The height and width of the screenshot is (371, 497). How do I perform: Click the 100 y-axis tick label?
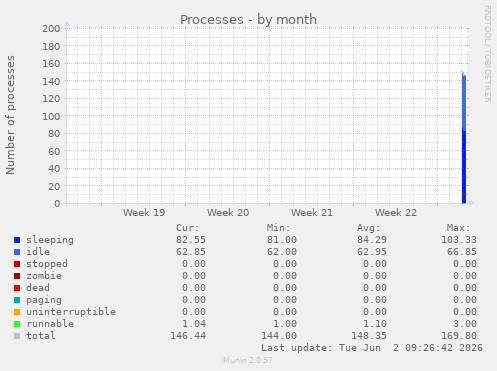point(51,116)
